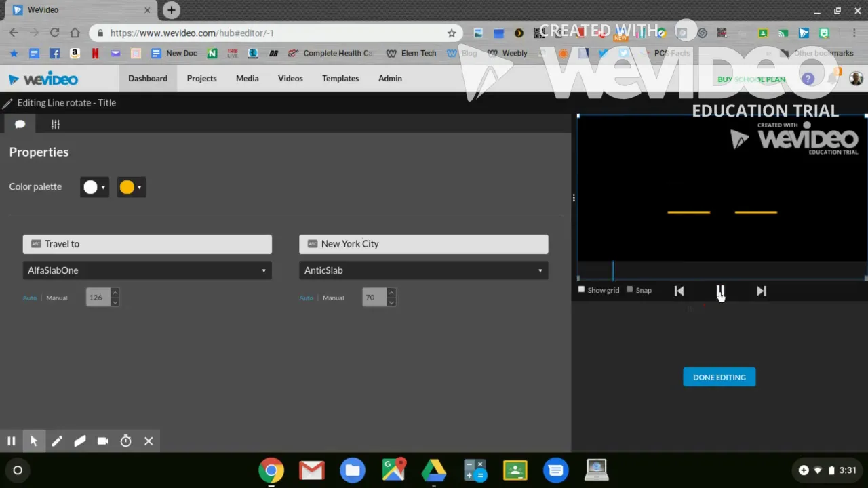
Task: Select the pen tool in the recorder toolbar
Action: click(x=57, y=441)
